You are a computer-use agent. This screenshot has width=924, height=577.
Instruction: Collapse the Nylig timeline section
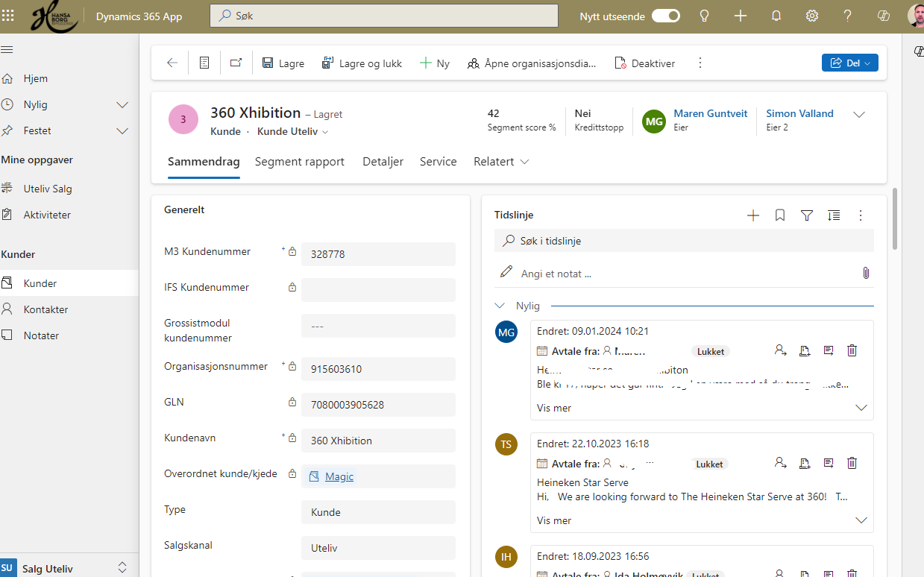(500, 306)
